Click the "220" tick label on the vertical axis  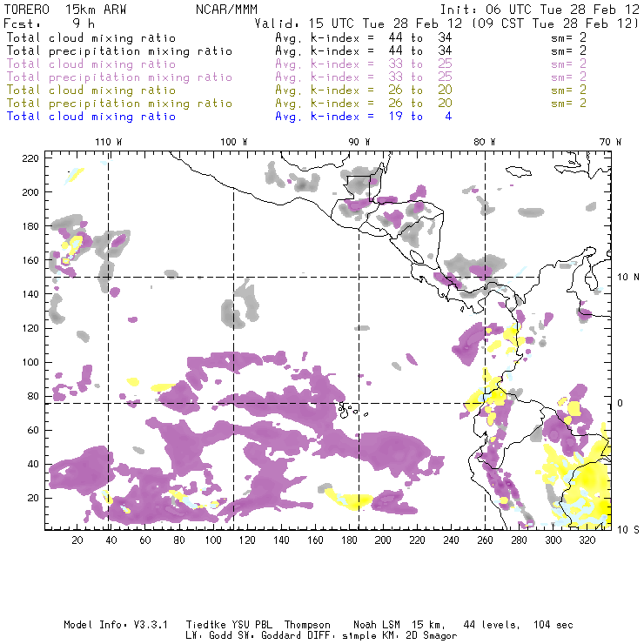(x=30, y=158)
